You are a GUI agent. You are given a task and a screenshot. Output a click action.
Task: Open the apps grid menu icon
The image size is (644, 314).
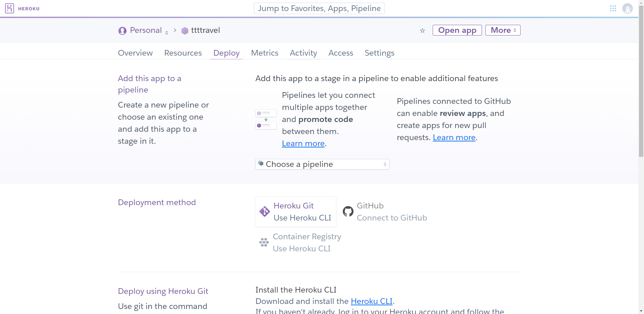613,8
